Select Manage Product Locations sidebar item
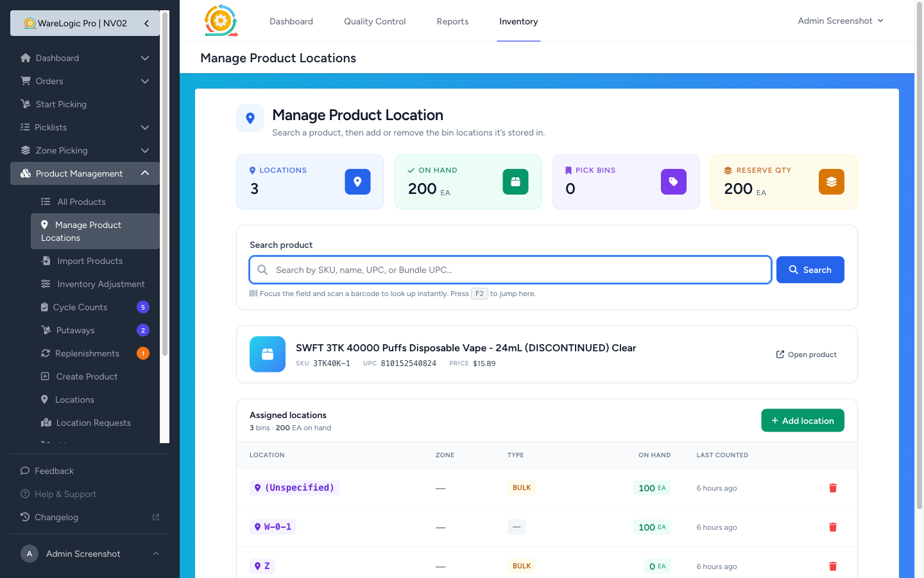Image resolution: width=924 pixels, height=578 pixels. tap(95, 231)
